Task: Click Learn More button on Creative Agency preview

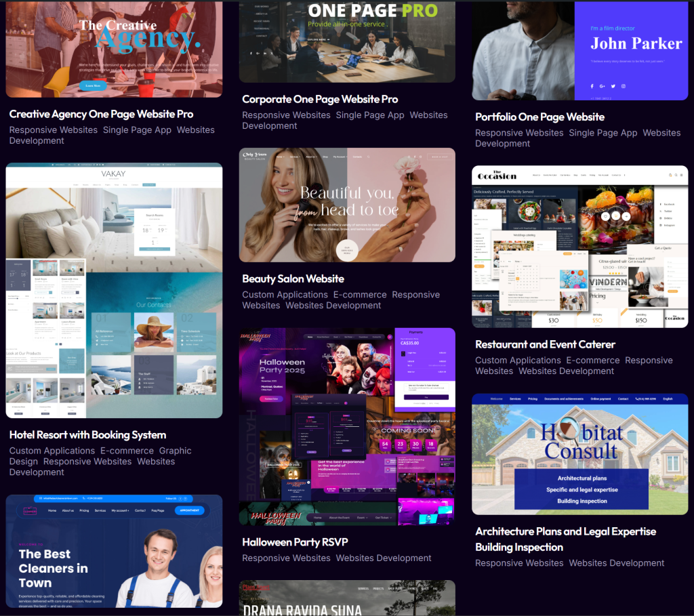Action: coord(93,86)
